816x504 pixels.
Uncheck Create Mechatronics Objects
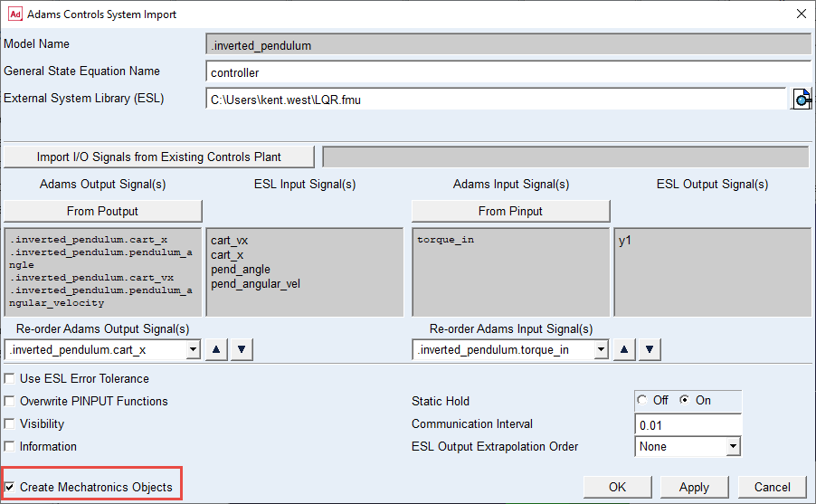pyautogui.click(x=10, y=488)
